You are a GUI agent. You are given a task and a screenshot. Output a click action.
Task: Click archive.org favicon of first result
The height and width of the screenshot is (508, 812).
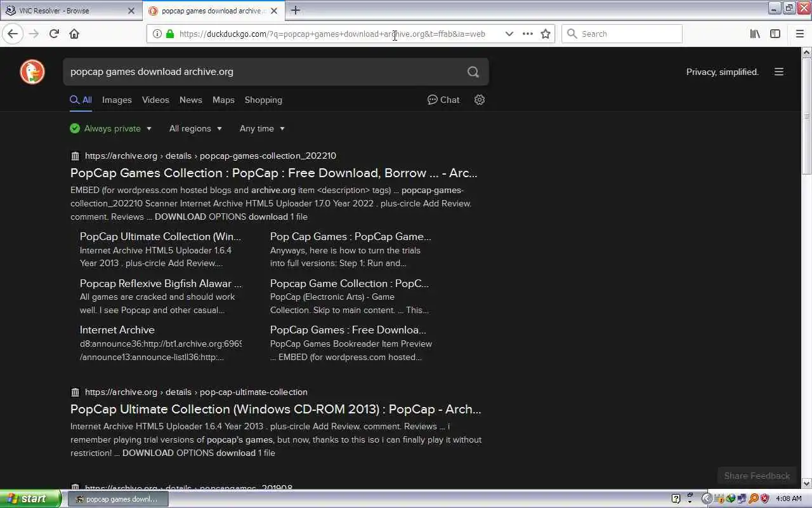pos(75,156)
